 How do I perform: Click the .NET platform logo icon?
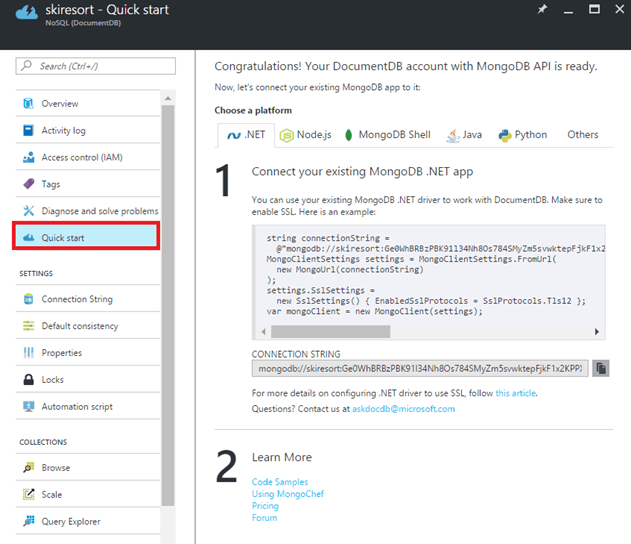234,135
